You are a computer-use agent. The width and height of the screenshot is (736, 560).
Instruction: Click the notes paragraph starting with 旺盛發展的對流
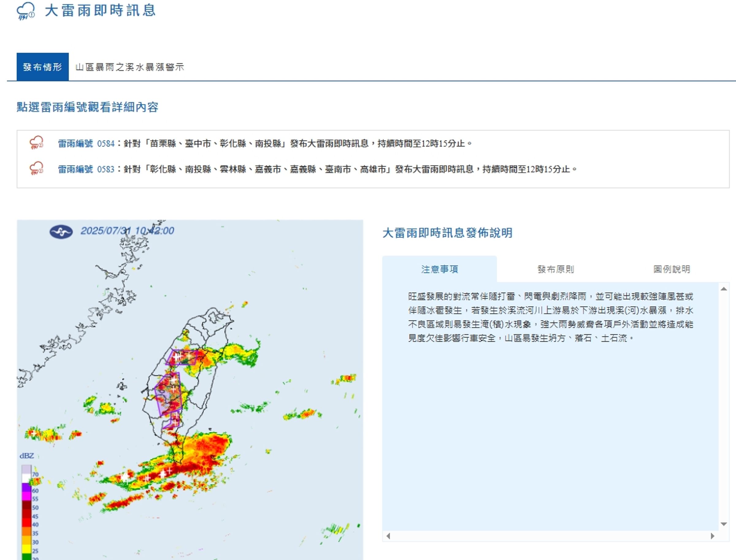point(550,317)
